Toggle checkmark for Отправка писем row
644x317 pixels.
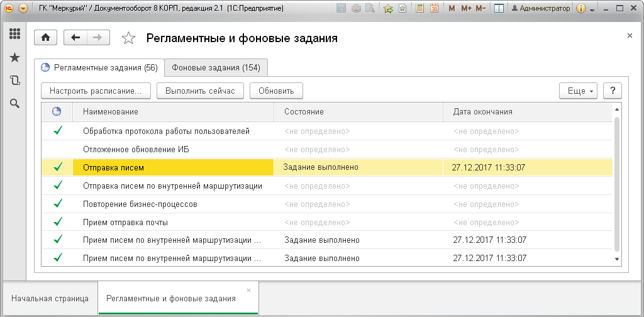58,167
